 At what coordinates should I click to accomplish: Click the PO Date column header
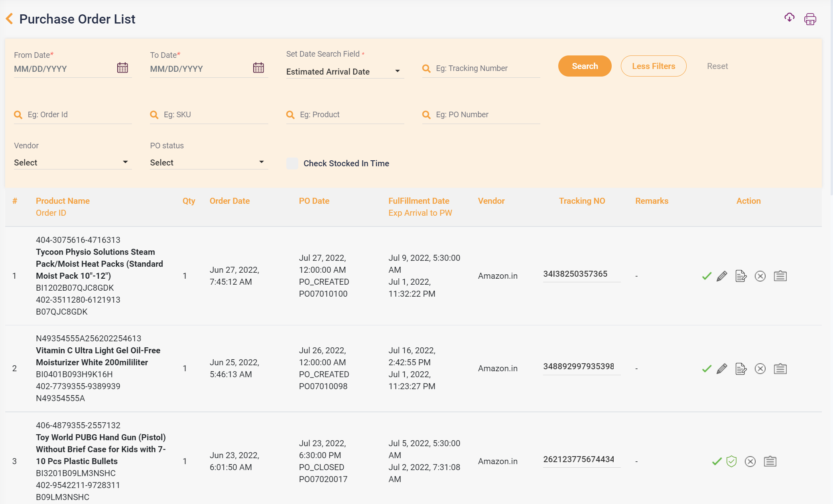coord(314,201)
